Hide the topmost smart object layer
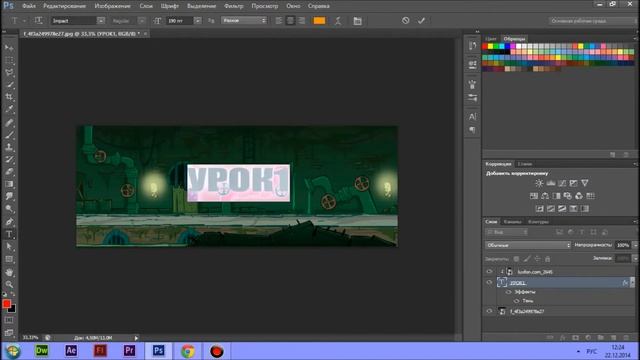Viewport: 640px width, 360px height. (x=489, y=271)
